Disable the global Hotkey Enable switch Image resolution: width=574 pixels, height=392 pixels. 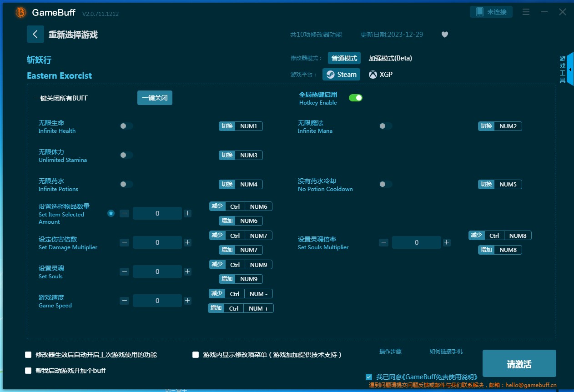[x=355, y=98]
